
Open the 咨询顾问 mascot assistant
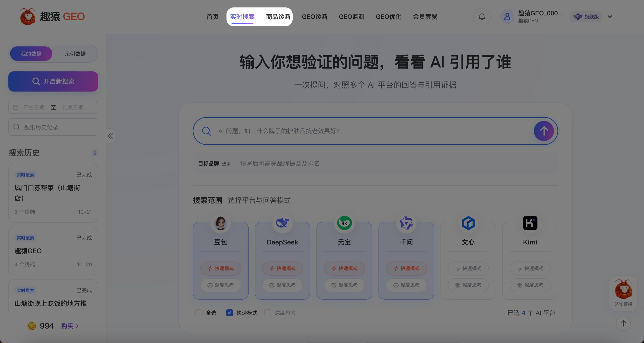pyautogui.click(x=623, y=293)
